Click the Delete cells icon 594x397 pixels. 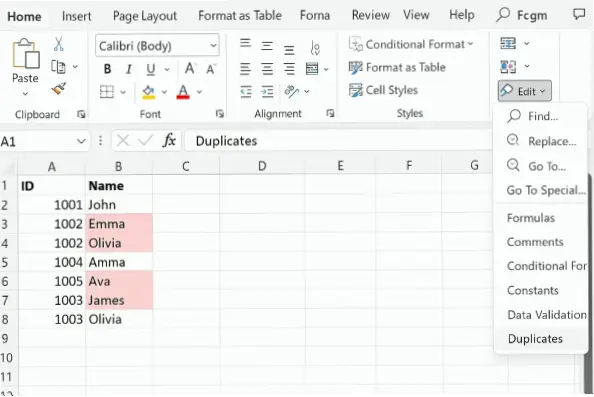508,67
